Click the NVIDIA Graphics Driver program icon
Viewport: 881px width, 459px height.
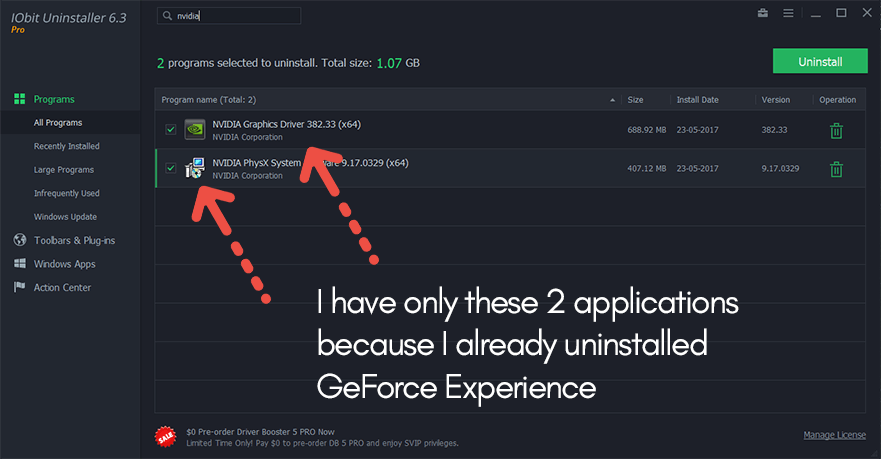click(195, 130)
